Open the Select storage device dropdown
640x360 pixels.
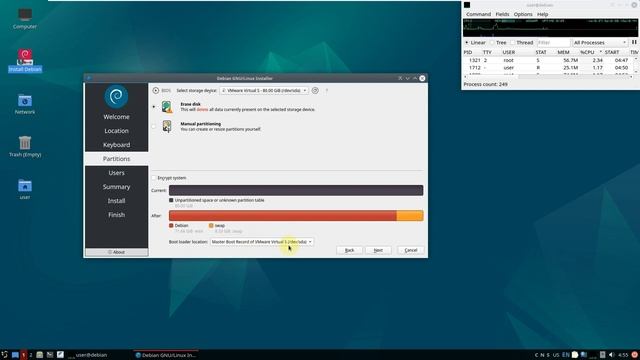click(264, 90)
